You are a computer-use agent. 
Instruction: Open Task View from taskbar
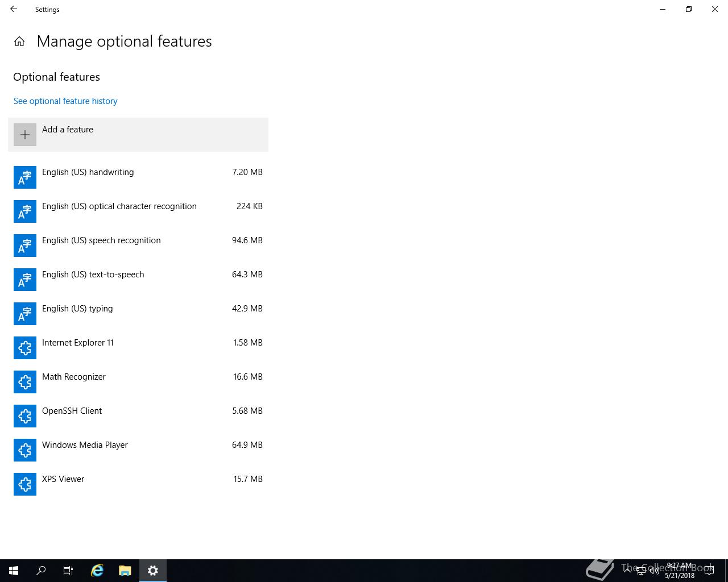point(68,571)
